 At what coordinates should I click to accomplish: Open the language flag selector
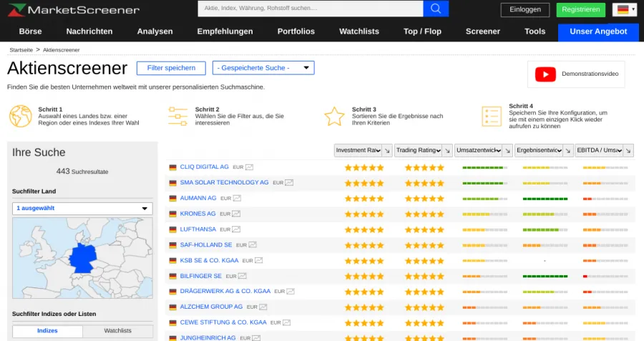(624, 9)
